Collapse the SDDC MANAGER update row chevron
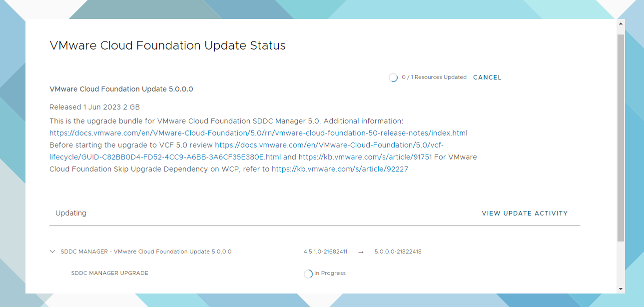The width and height of the screenshot is (644, 307). 52,251
